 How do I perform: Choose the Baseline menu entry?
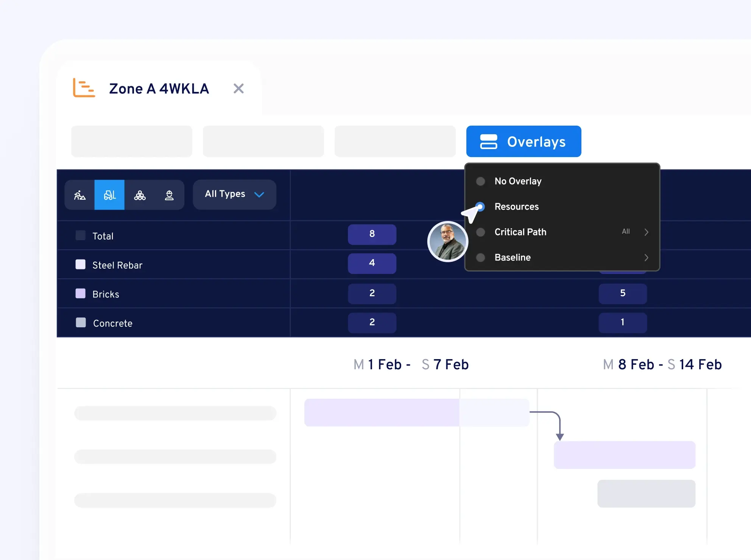coord(562,257)
